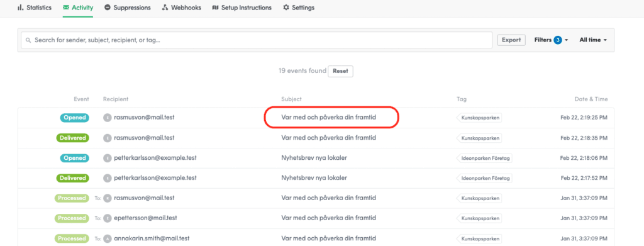Click subject Nyhetsbrev nya lokaler in Delivered row
644x246 pixels.
pos(314,178)
